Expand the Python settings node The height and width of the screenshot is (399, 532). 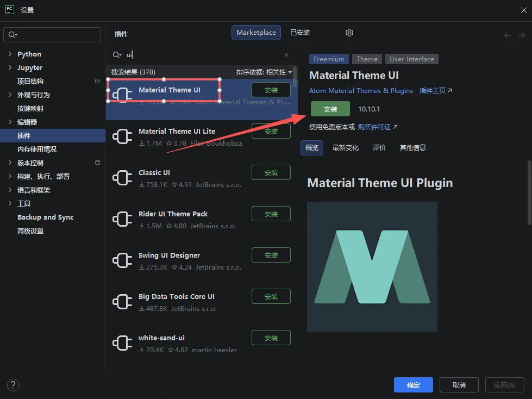[10, 54]
